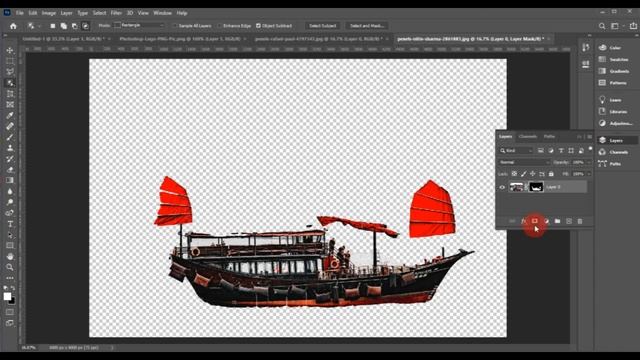Image resolution: width=640 pixels, height=360 pixels.
Task: Open the Window menu
Action: [x=162, y=13]
